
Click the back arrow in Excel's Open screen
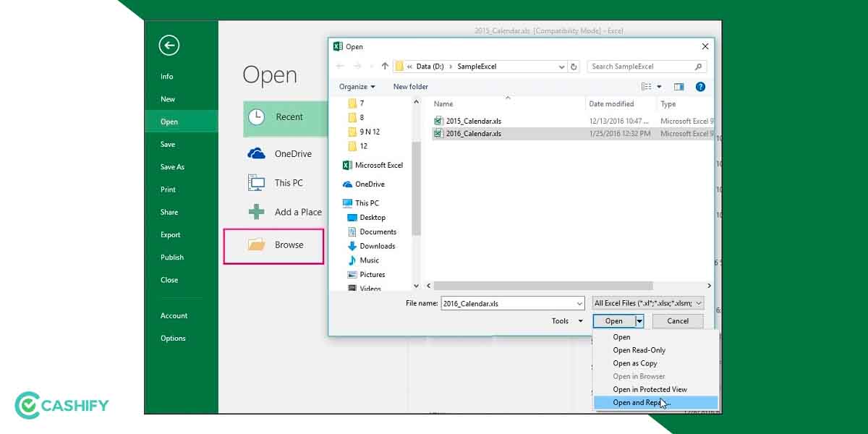pos(169,45)
